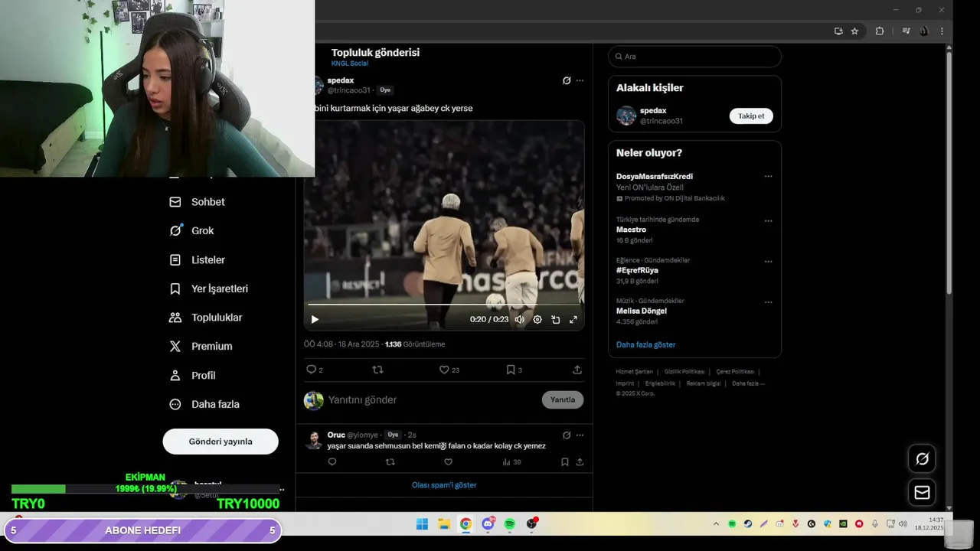Open Listeler in the sidebar

pyautogui.click(x=197, y=260)
